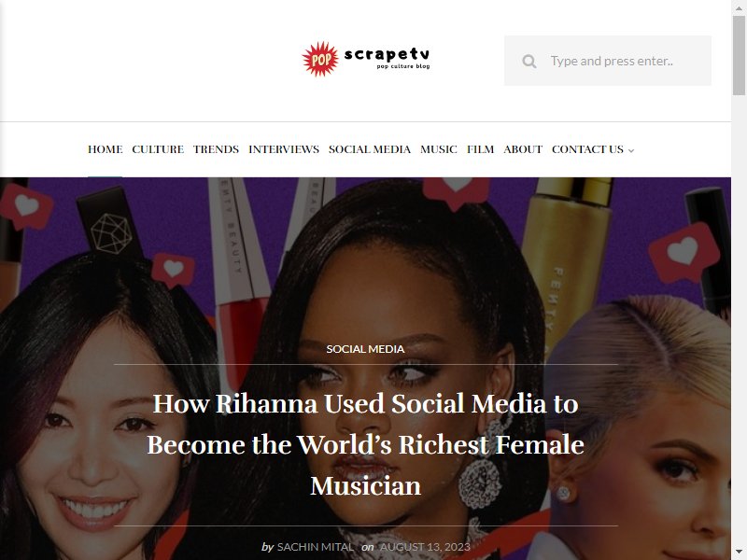Go to the Trends section
Image resolution: width=747 pixels, height=560 pixels.
(216, 149)
